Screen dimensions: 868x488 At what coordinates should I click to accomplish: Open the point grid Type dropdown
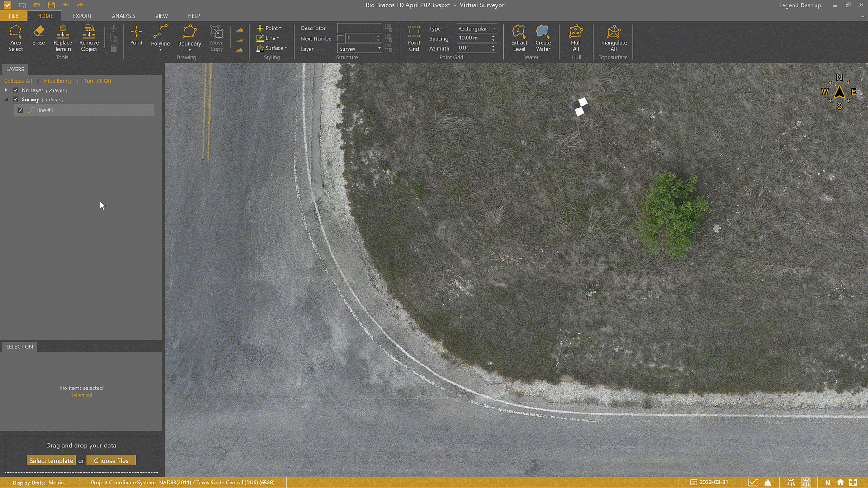(493, 28)
